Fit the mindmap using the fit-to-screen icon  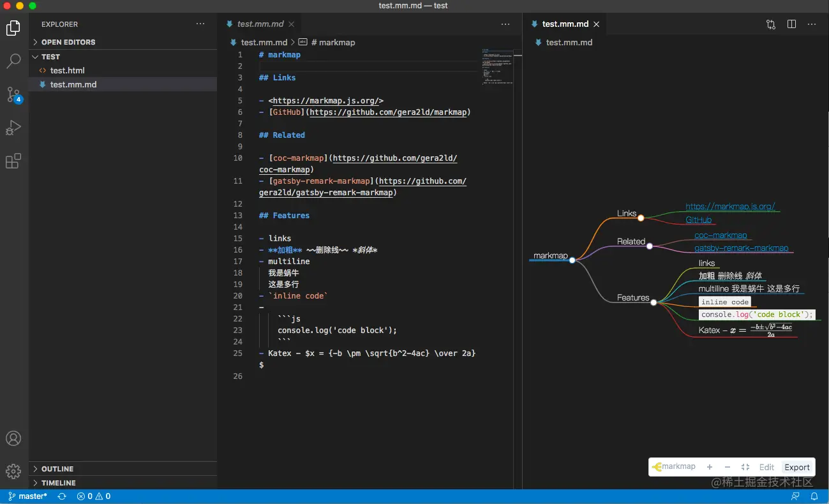click(747, 466)
